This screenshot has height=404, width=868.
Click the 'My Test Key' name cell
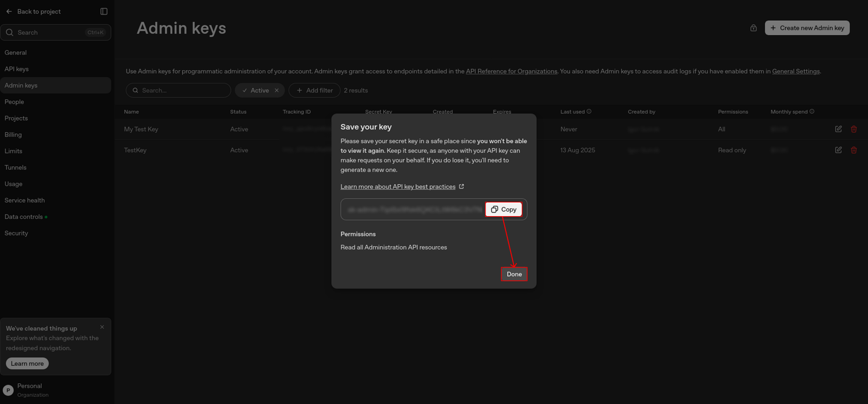tap(141, 129)
